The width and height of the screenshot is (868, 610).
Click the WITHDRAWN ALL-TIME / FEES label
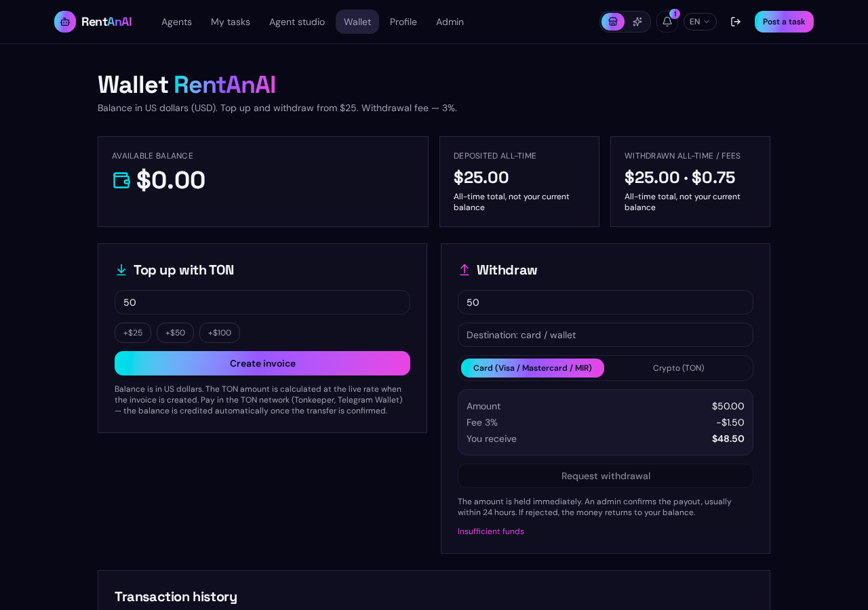[682, 156]
